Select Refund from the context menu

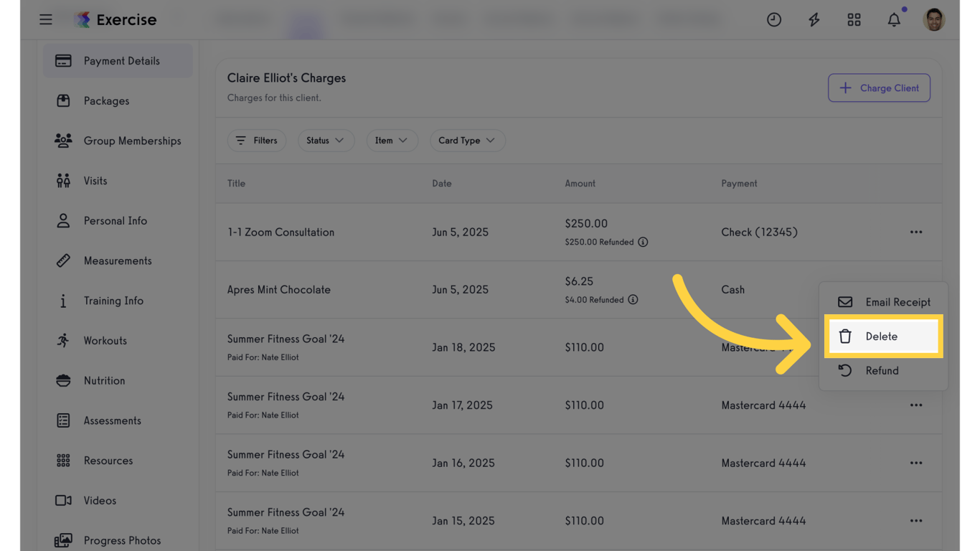[x=882, y=371]
